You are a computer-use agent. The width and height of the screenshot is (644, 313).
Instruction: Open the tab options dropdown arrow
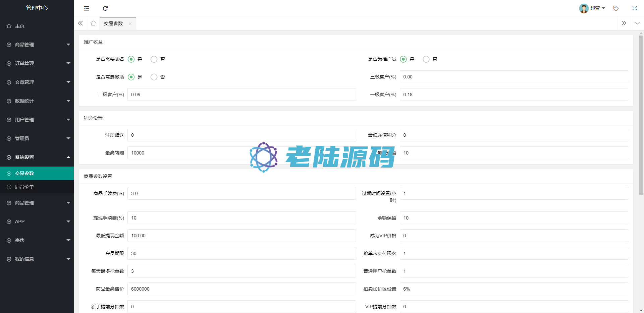[637, 23]
